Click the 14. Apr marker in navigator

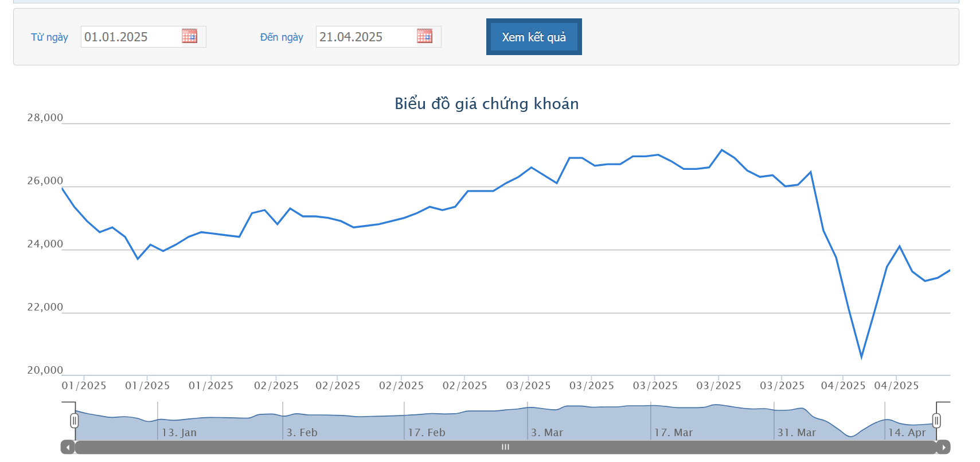tap(907, 433)
